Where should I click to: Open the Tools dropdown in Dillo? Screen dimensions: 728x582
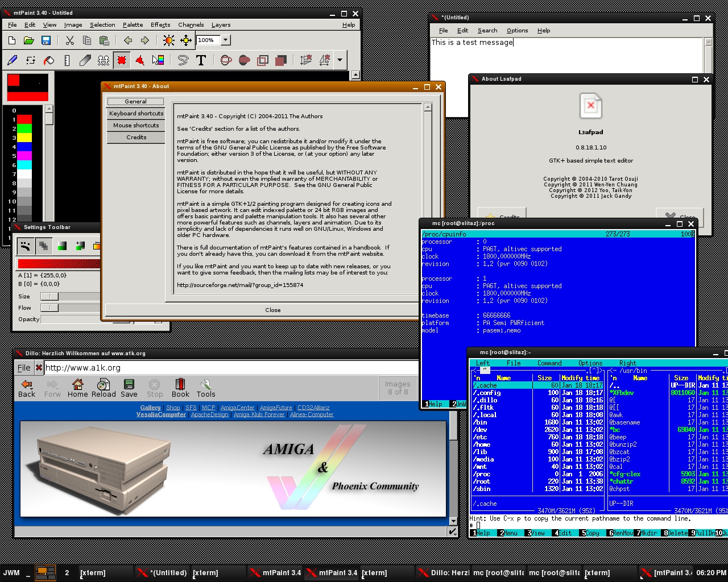[x=206, y=388]
